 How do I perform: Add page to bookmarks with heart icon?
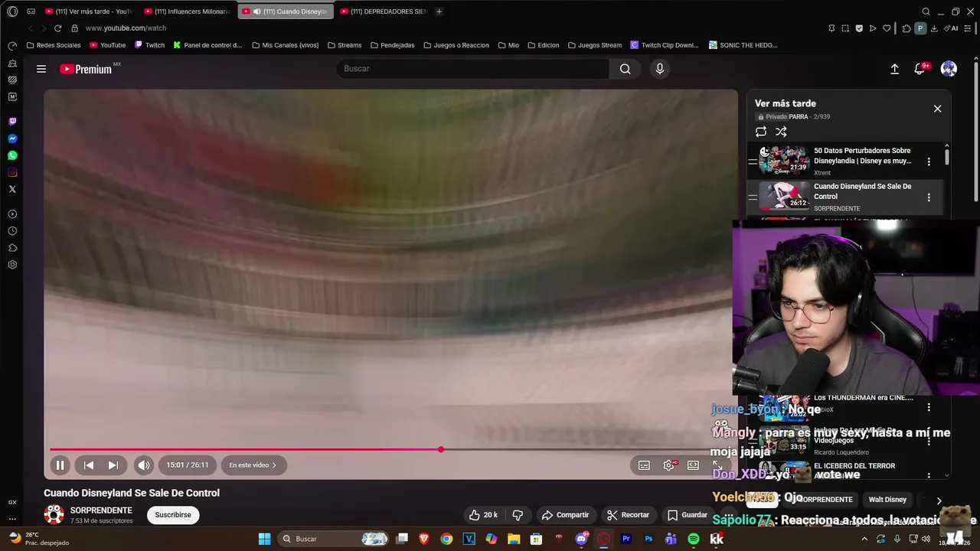pyautogui.click(x=887, y=28)
